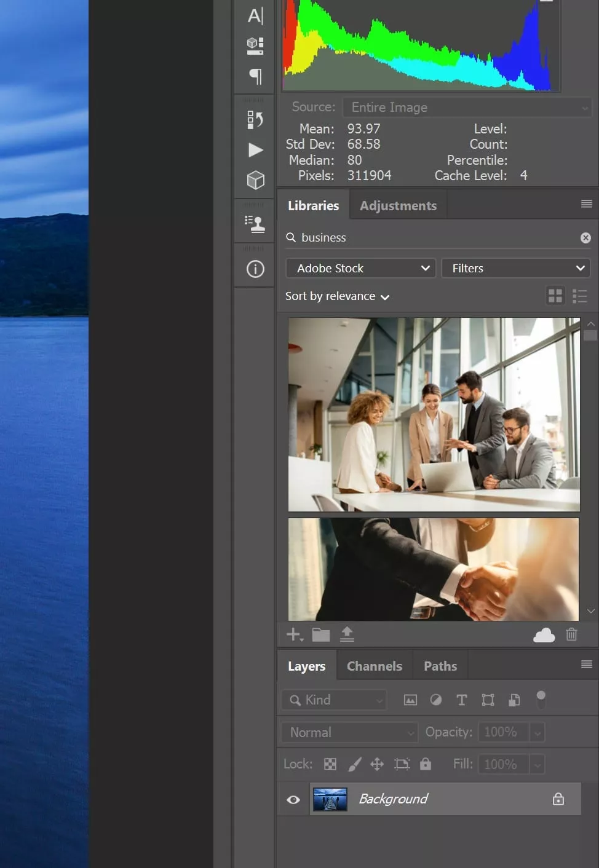This screenshot has height=868, width=599.
Task: Switch Libraries to list view
Action: click(x=579, y=296)
